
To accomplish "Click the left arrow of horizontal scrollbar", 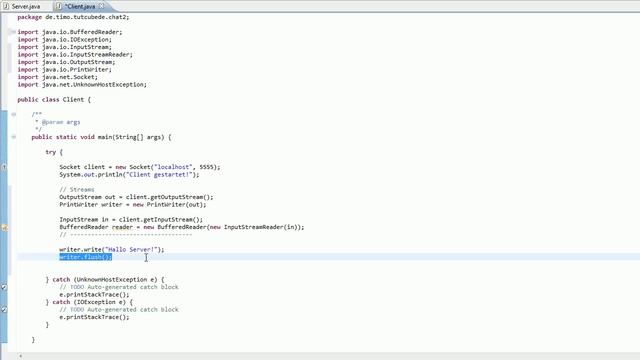I will pyautogui.click(x=20, y=356).
